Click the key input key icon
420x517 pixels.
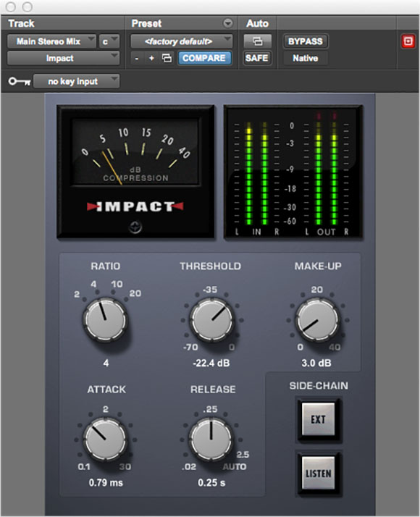[20, 81]
